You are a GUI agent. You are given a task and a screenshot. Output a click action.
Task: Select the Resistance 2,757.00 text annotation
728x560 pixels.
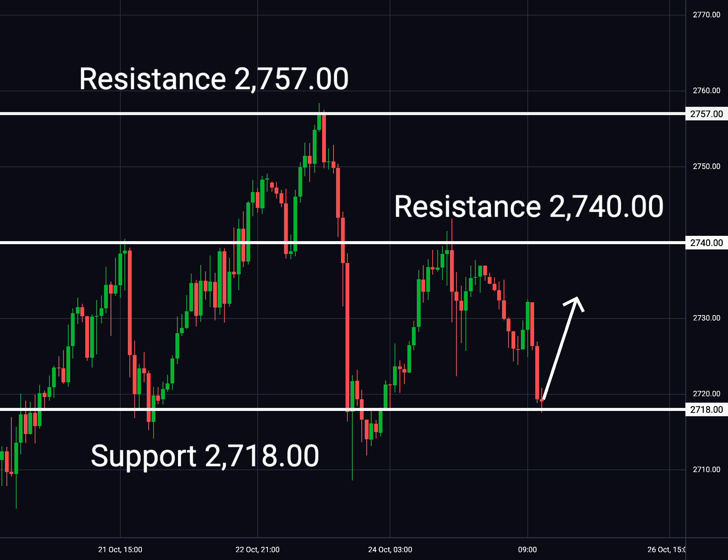pyautogui.click(x=214, y=78)
